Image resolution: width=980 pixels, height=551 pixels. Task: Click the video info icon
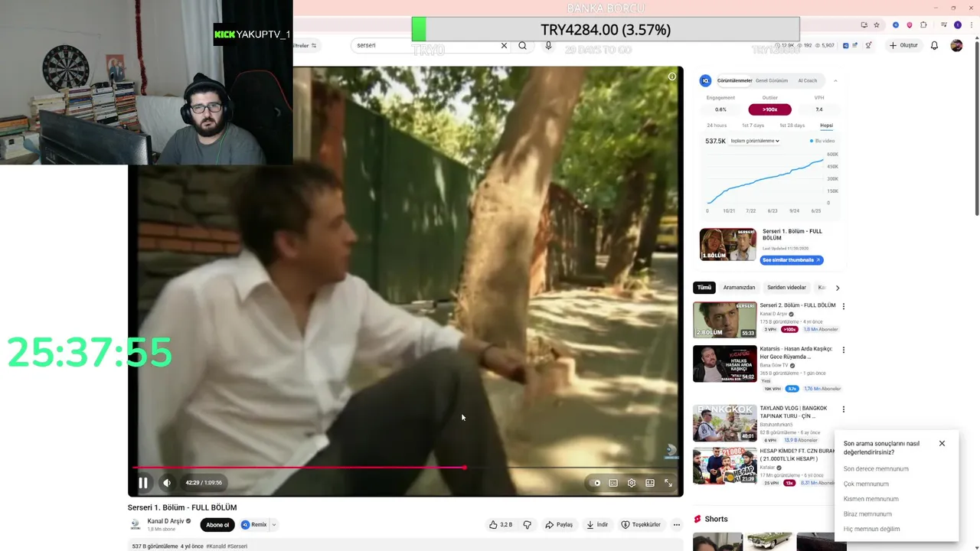(x=672, y=77)
